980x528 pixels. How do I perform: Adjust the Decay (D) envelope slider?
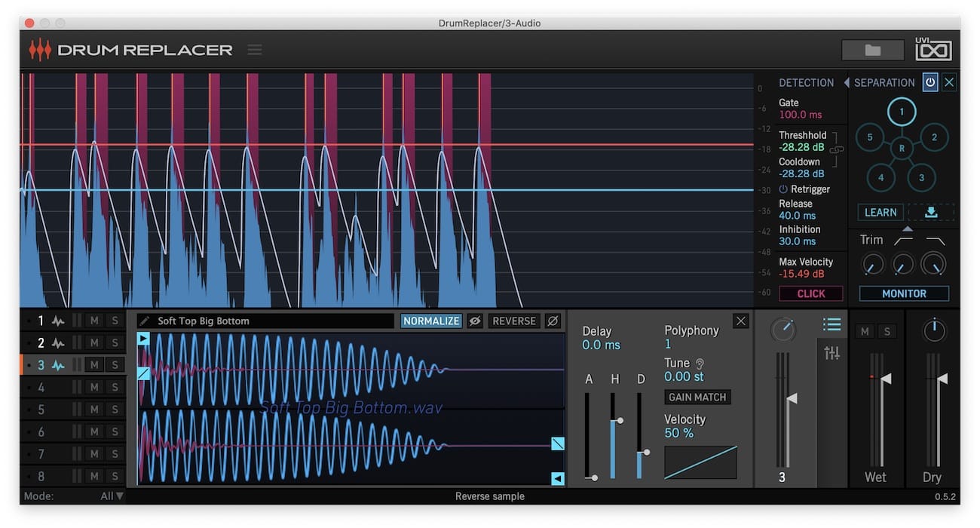[640, 435]
